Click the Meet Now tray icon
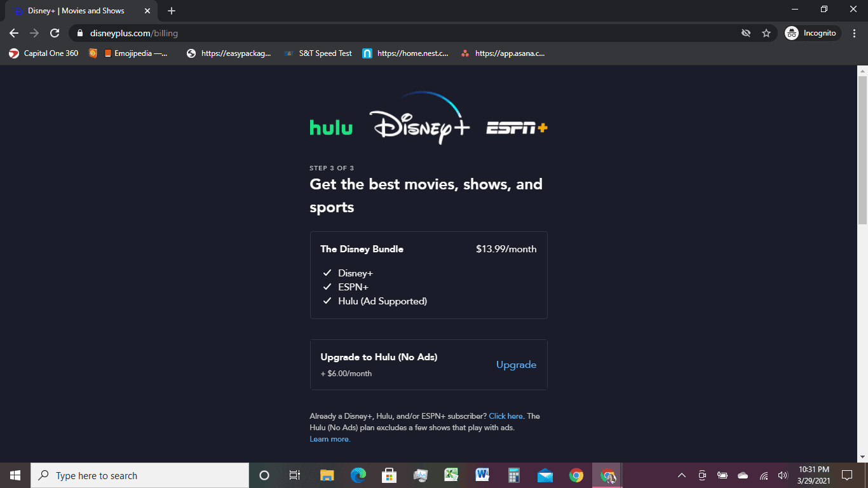The width and height of the screenshot is (868, 488). coord(702,475)
